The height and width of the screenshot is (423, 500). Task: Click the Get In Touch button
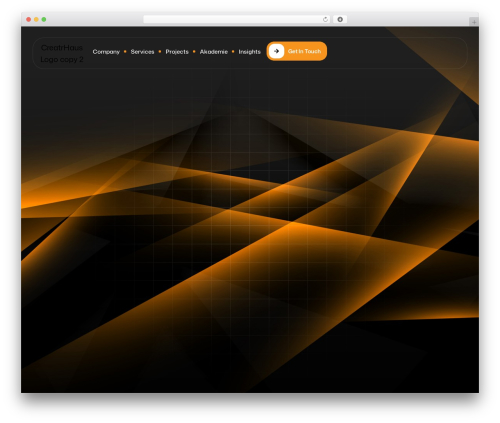(297, 51)
